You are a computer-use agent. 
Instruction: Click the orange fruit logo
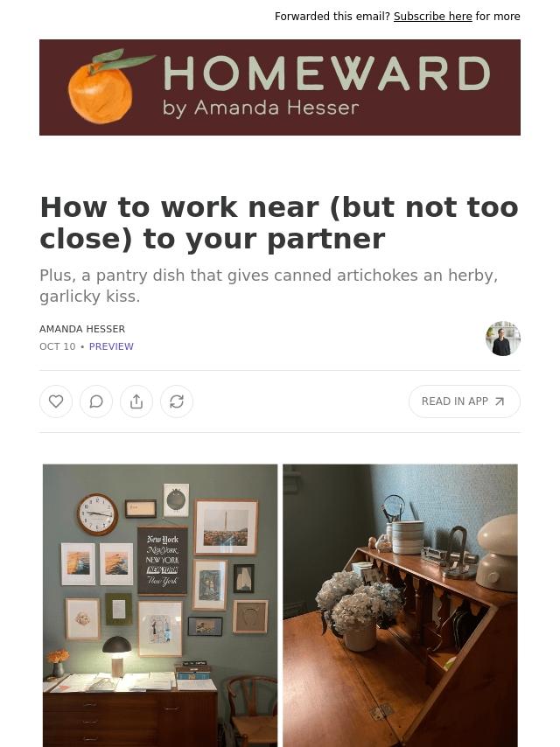click(x=108, y=87)
